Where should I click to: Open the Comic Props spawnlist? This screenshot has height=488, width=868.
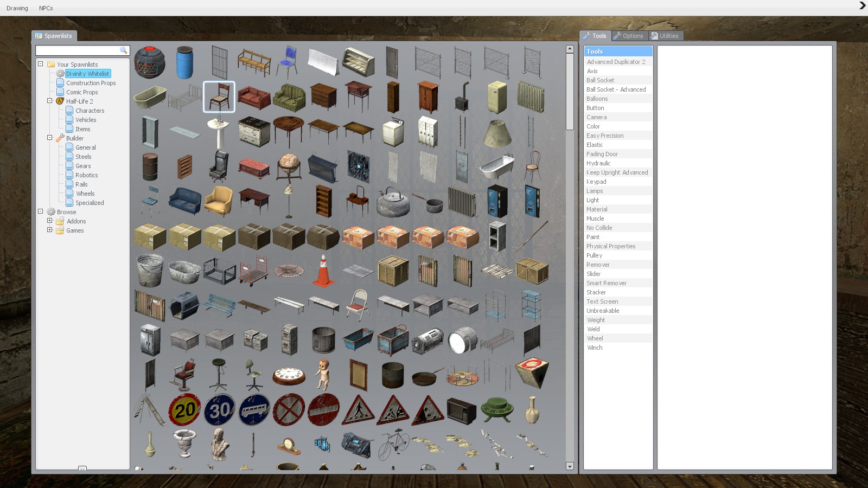(x=82, y=92)
